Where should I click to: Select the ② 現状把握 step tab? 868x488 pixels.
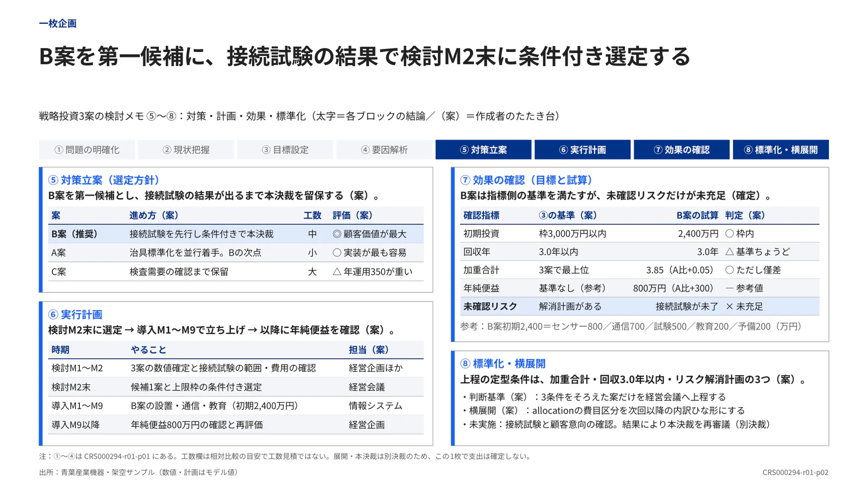(186, 150)
